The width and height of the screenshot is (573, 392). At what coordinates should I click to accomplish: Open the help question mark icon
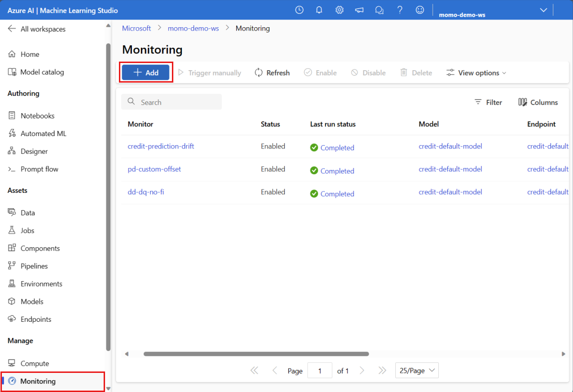[x=400, y=10]
